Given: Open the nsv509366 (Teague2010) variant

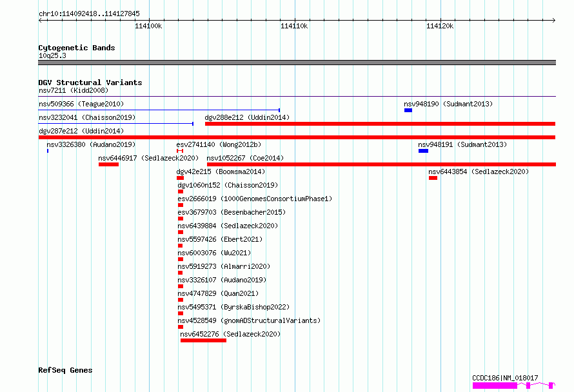Looking at the screenshot, I should click(x=81, y=104).
